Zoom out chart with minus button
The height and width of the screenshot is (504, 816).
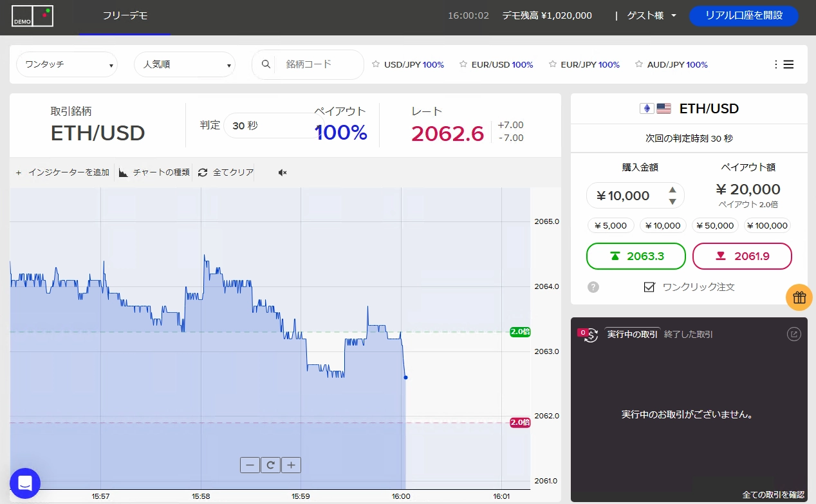250,465
